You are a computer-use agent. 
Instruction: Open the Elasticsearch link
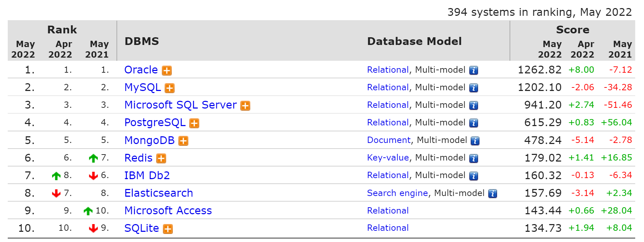[158, 193]
